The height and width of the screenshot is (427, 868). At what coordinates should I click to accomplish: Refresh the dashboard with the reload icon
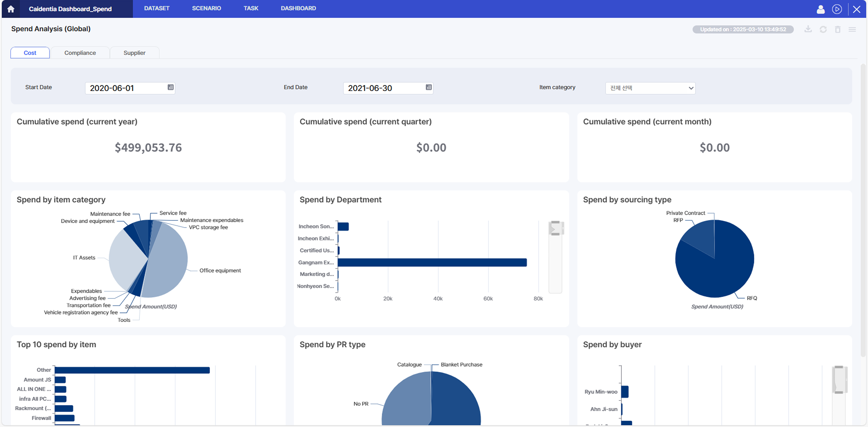(823, 29)
